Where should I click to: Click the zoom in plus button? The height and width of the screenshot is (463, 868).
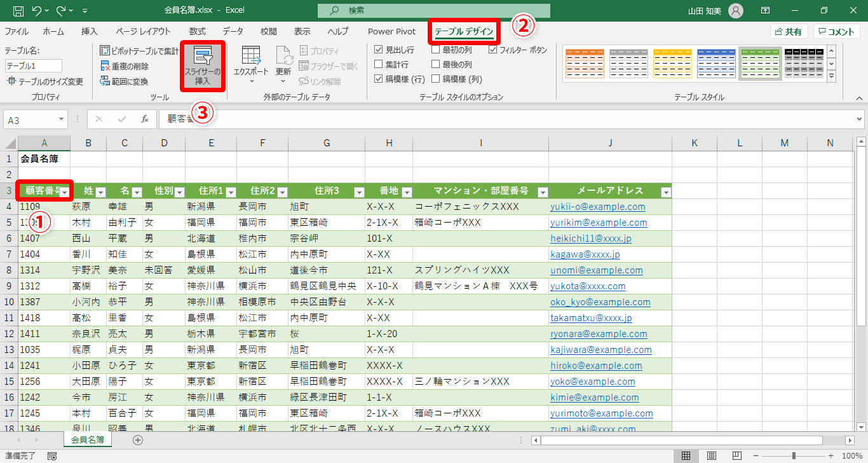[832, 456]
